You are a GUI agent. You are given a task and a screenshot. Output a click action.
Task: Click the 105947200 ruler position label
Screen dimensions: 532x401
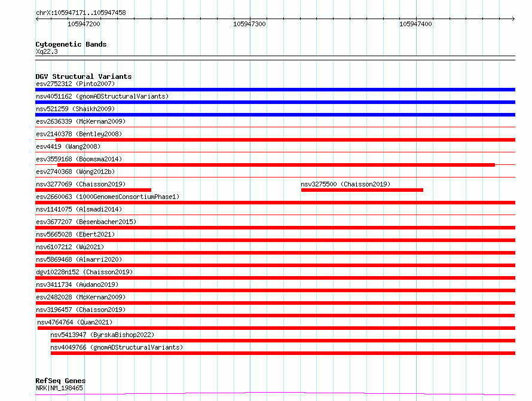coord(84,24)
